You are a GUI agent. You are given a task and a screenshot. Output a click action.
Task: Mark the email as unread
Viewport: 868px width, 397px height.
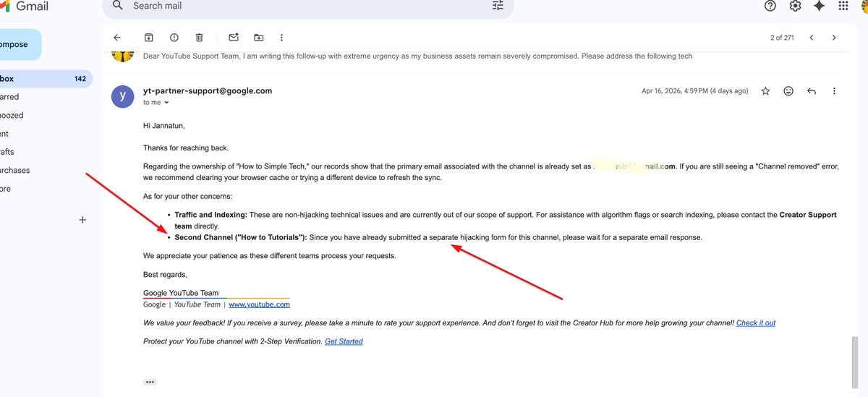234,38
